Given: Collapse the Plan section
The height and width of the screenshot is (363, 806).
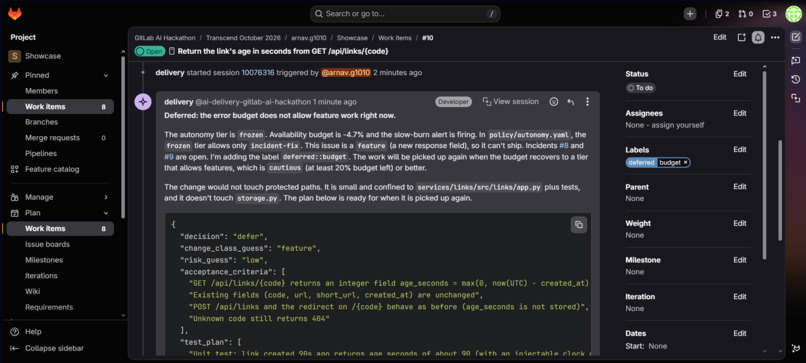Looking at the screenshot, I should [x=106, y=213].
